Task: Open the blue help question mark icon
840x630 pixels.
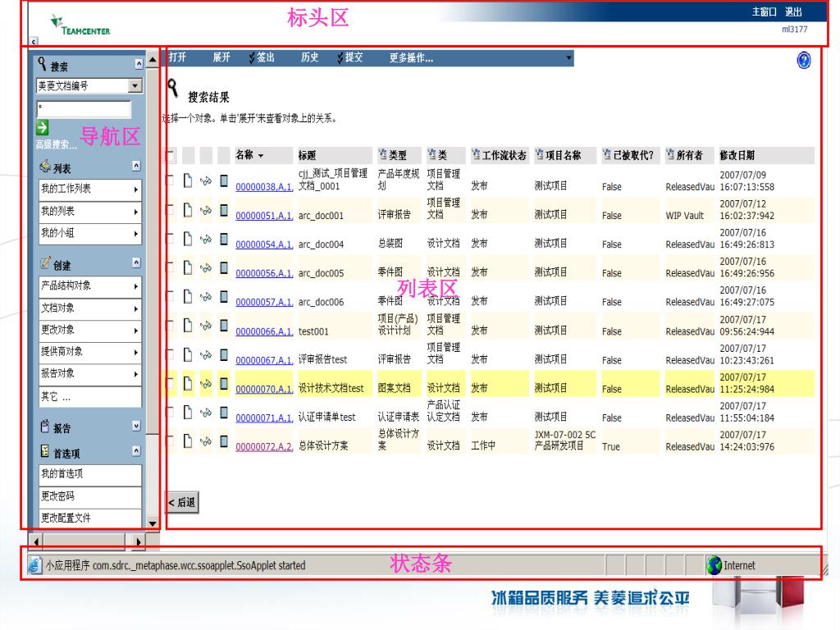Action: coord(804,61)
